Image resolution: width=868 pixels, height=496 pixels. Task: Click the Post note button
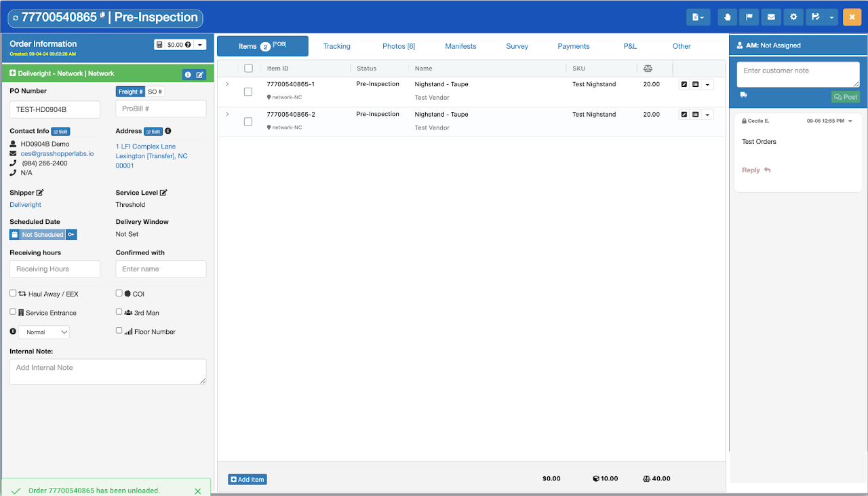click(846, 97)
